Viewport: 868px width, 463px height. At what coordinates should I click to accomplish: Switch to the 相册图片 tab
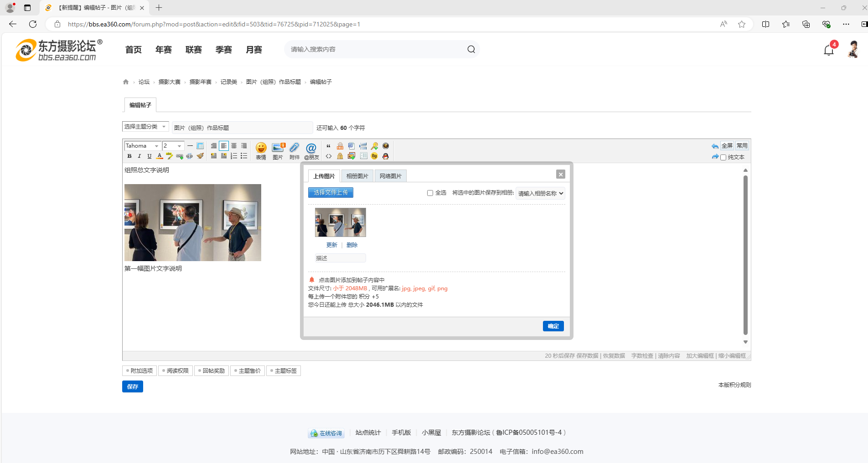(357, 176)
